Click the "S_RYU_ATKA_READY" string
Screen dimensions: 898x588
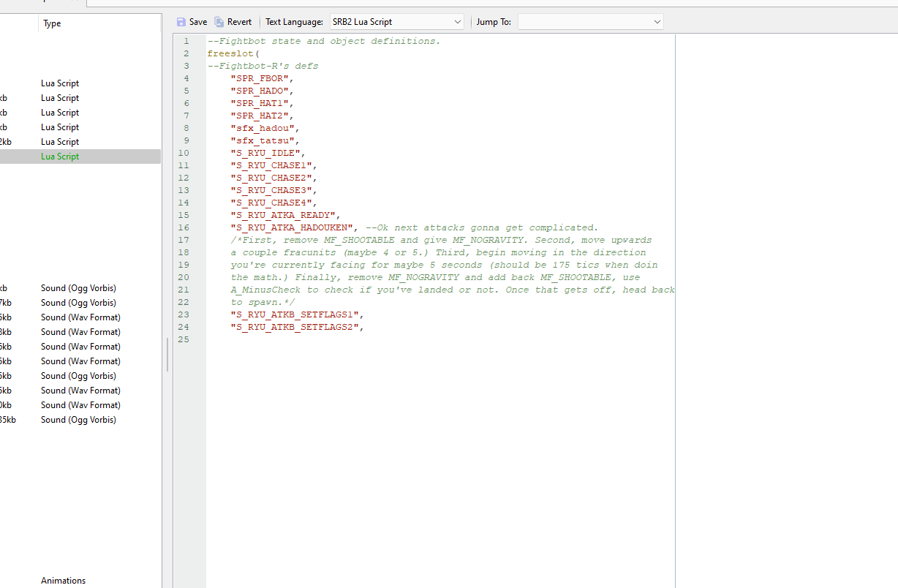click(283, 215)
